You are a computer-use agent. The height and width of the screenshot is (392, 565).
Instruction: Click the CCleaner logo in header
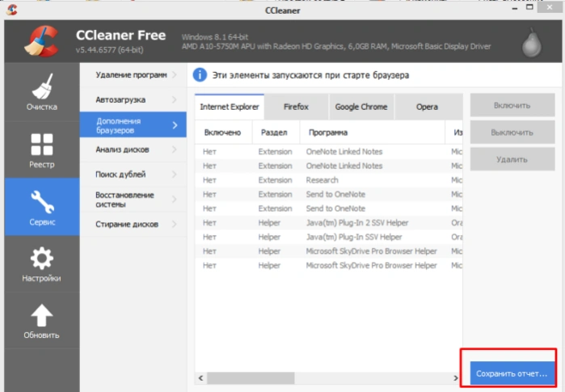[42, 41]
